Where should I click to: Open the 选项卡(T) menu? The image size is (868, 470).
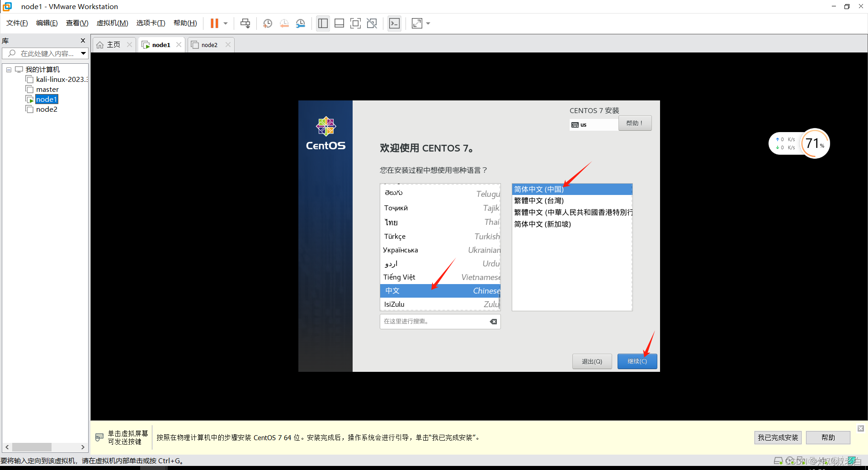pos(151,23)
